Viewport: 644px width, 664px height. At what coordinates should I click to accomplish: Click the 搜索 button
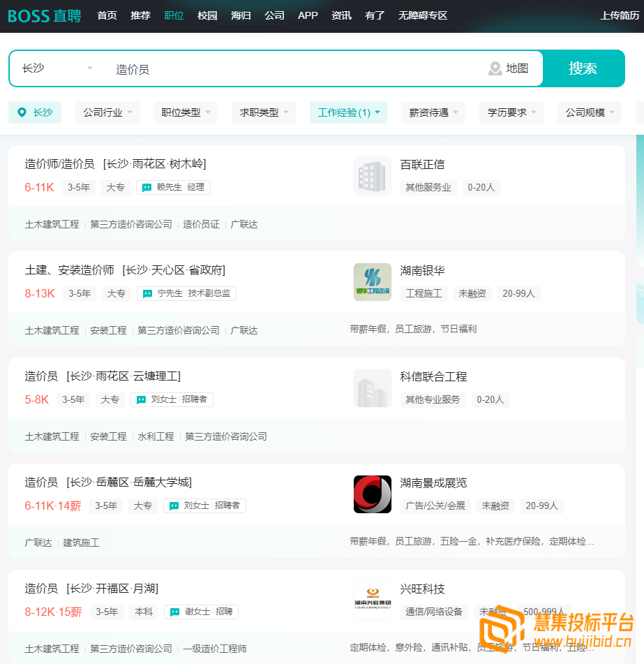point(583,68)
